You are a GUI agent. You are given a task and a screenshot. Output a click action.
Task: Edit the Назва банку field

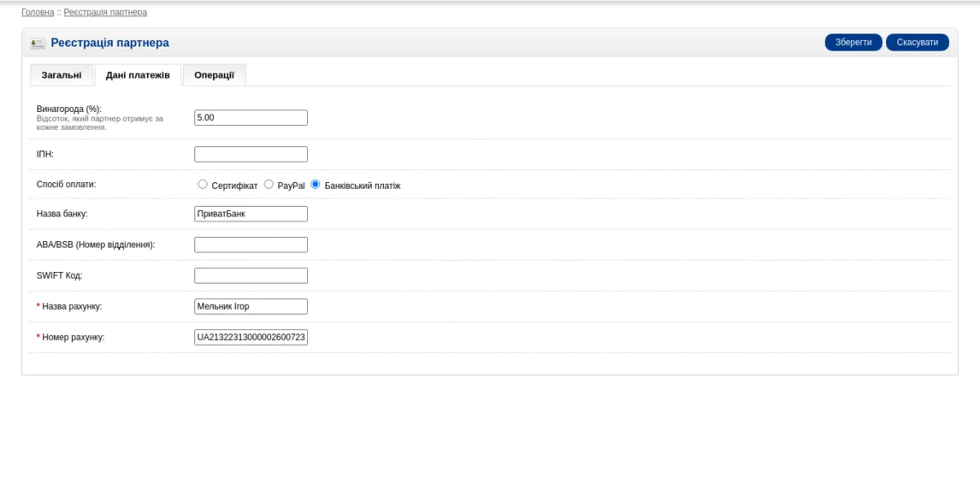(x=251, y=214)
